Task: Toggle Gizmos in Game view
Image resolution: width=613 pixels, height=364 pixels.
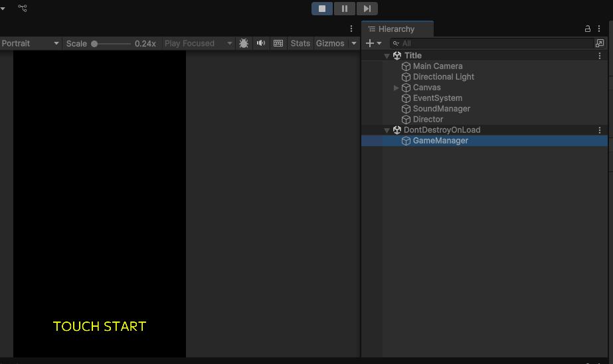Action: coord(330,43)
